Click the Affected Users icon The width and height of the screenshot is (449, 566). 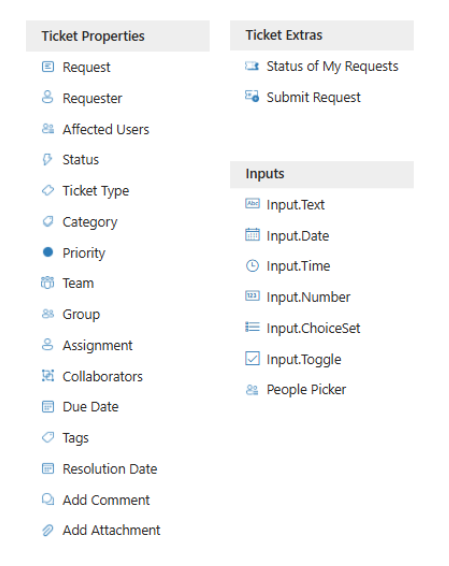(48, 129)
